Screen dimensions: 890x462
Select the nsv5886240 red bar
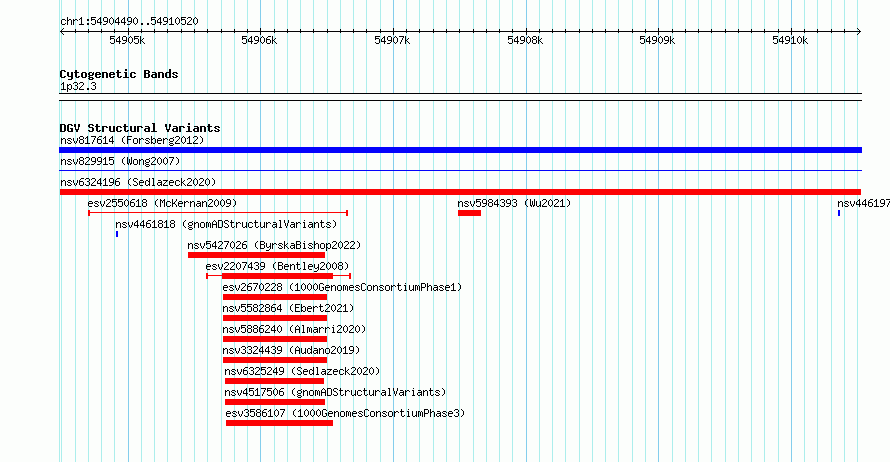[x=275, y=339]
